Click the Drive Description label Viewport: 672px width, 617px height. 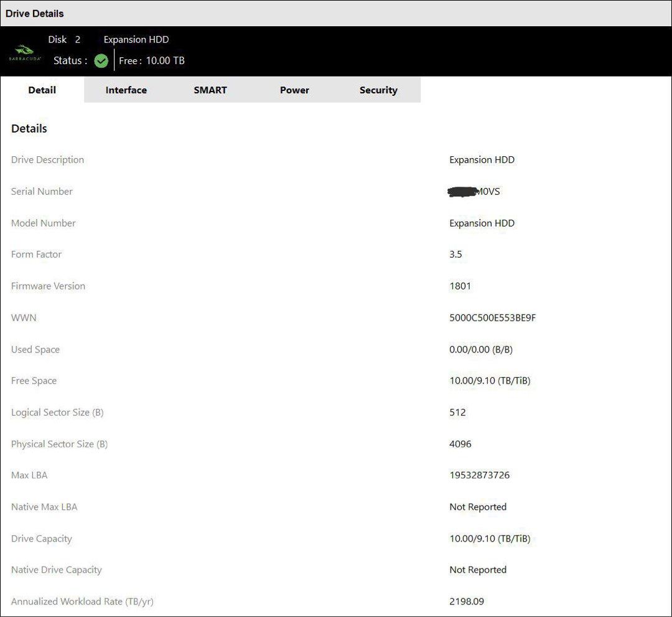pos(47,159)
